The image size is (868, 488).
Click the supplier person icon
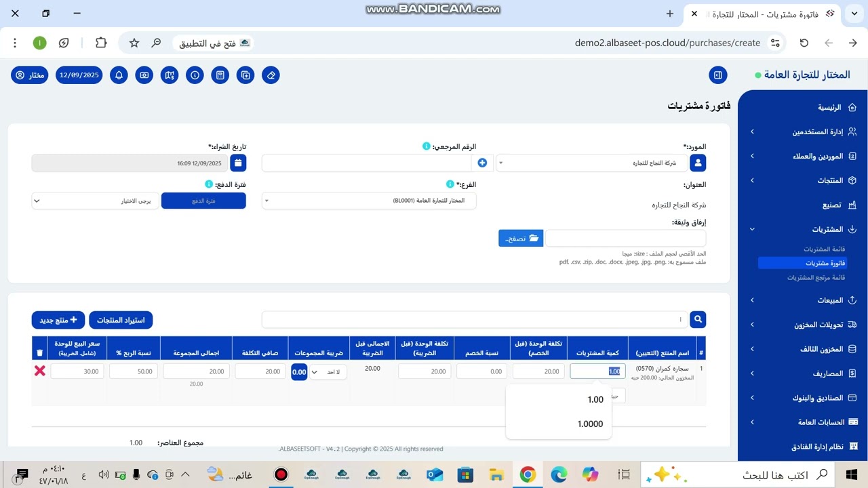click(698, 163)
